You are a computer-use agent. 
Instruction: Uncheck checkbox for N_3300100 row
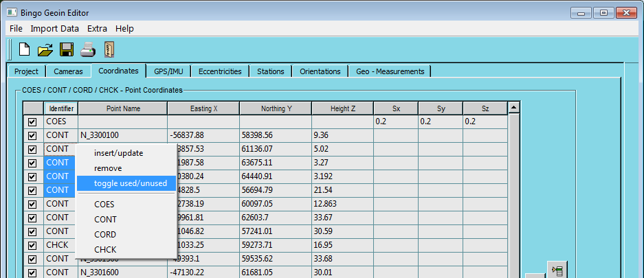click(32, 135)
